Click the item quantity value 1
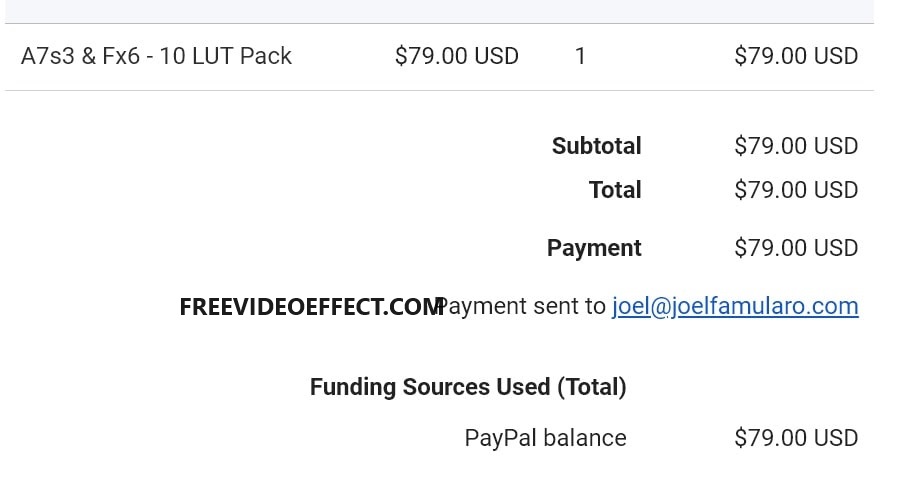 tap(580, 56)
